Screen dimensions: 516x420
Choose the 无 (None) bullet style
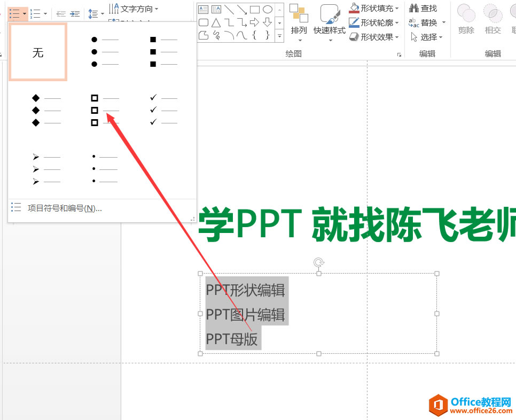coord(37,51)
